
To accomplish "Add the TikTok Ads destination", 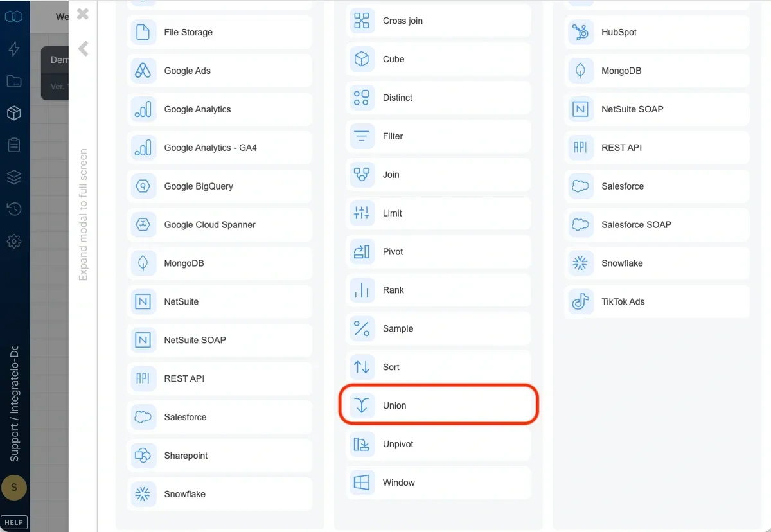I will coord(657,301).
